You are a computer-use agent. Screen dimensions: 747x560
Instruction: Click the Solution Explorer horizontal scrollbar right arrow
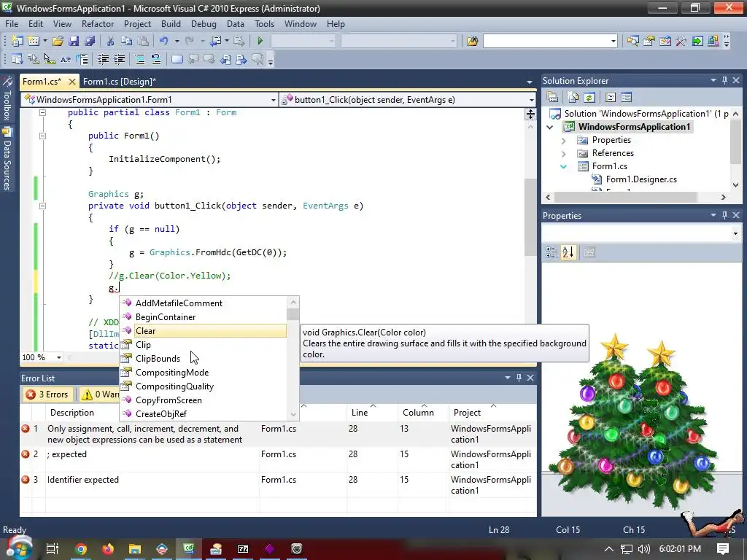click(723, 197)
